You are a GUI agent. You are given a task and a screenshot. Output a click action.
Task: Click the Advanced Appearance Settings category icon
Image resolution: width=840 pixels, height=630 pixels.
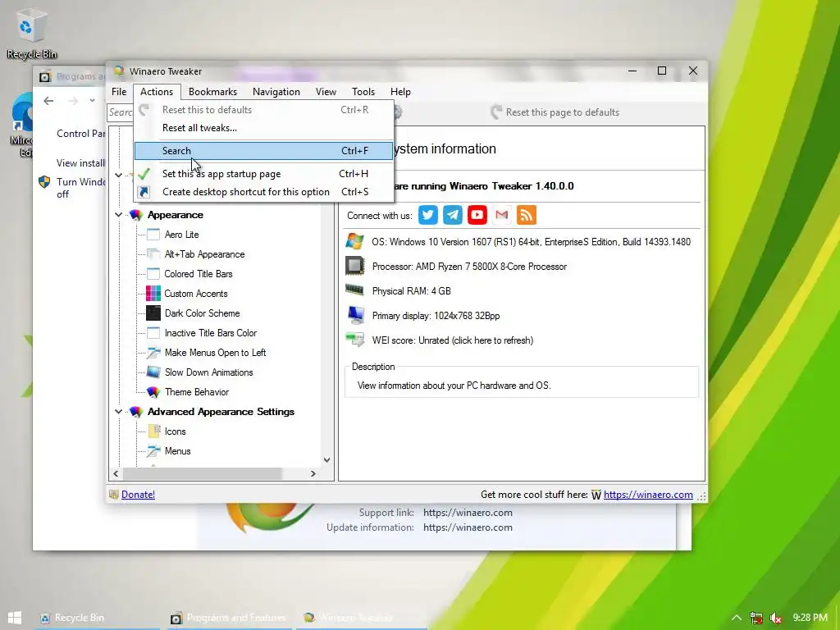click(136, 412)
